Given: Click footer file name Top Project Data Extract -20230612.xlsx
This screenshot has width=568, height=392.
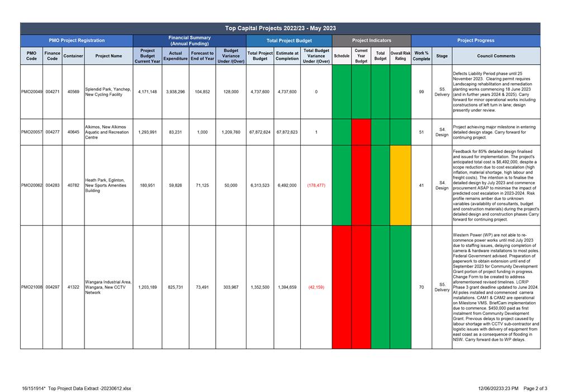Looking at the screenshot, I should [x=89, y=389].
